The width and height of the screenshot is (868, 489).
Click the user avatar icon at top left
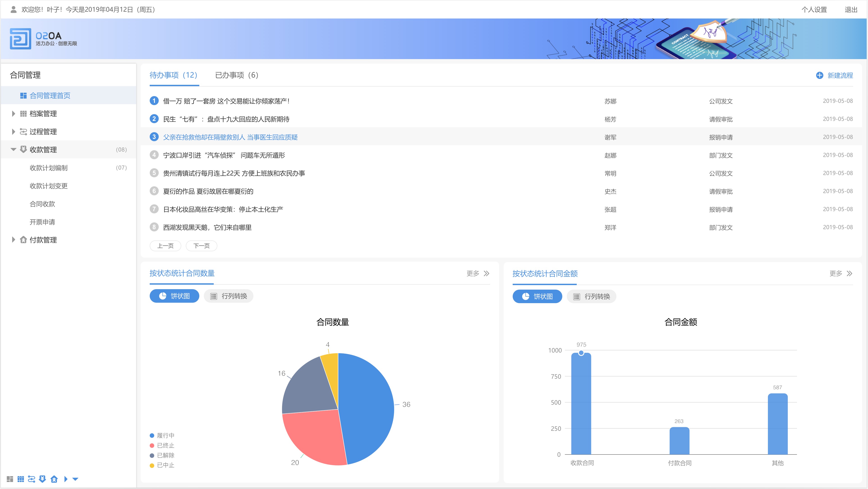(14, 9)
